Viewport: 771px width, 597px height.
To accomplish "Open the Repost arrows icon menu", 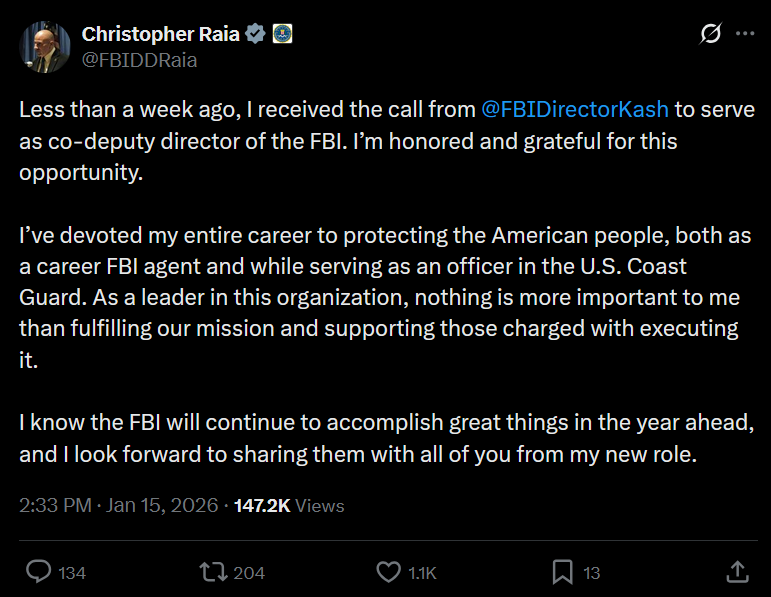I will tap(212, 572).
